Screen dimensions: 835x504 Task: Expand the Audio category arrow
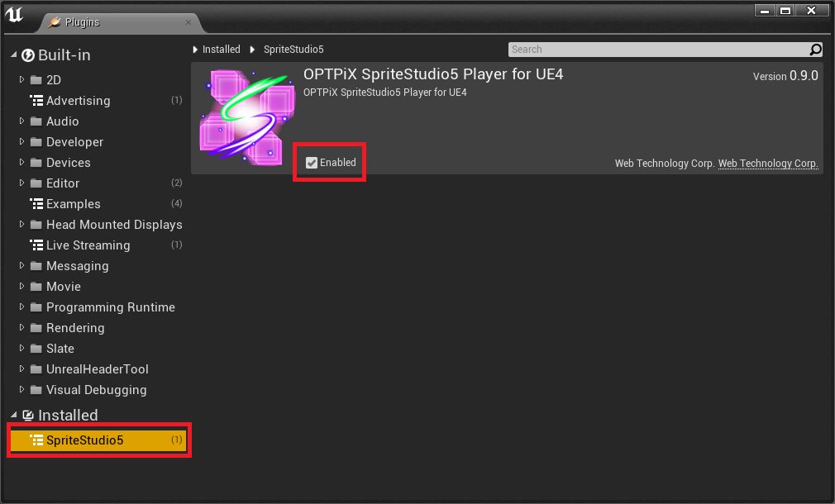pos(21,121)
